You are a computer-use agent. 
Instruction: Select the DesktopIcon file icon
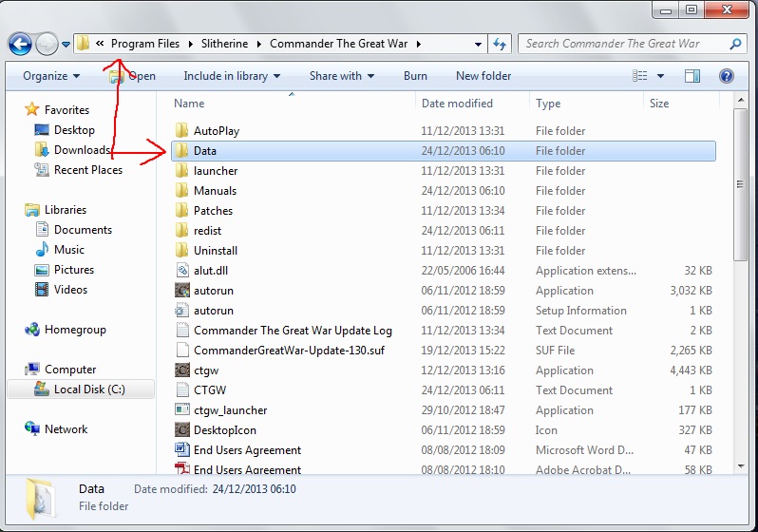coord(181,429)
